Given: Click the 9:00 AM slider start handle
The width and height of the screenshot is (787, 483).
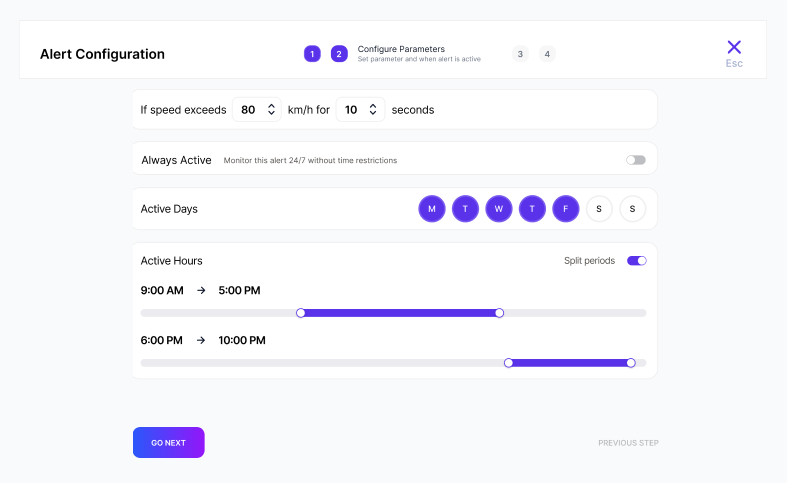Looking at the screenshot, I should click(301, 313).
